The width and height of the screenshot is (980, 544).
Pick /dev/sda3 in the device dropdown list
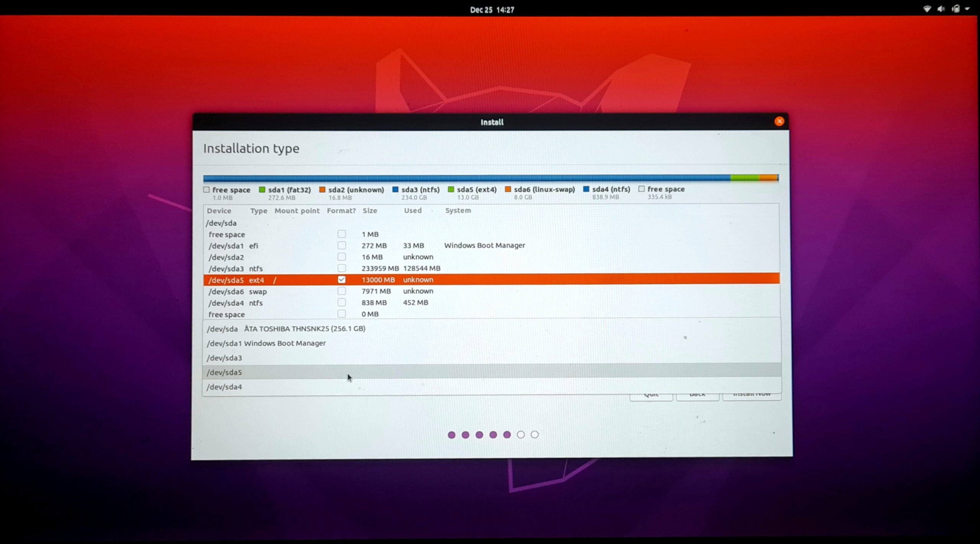tap(224, 358)
